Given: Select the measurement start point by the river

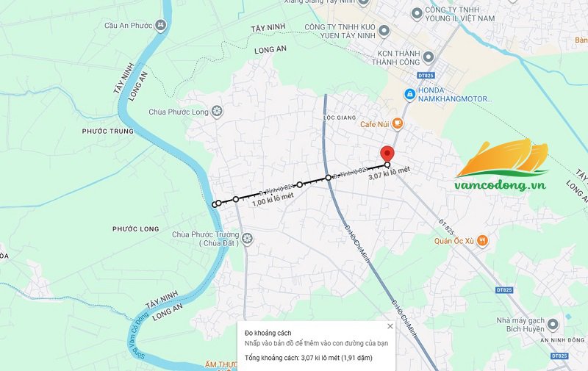Looking at the screenshot, I should pyautogui.click(x=215, y=204).
